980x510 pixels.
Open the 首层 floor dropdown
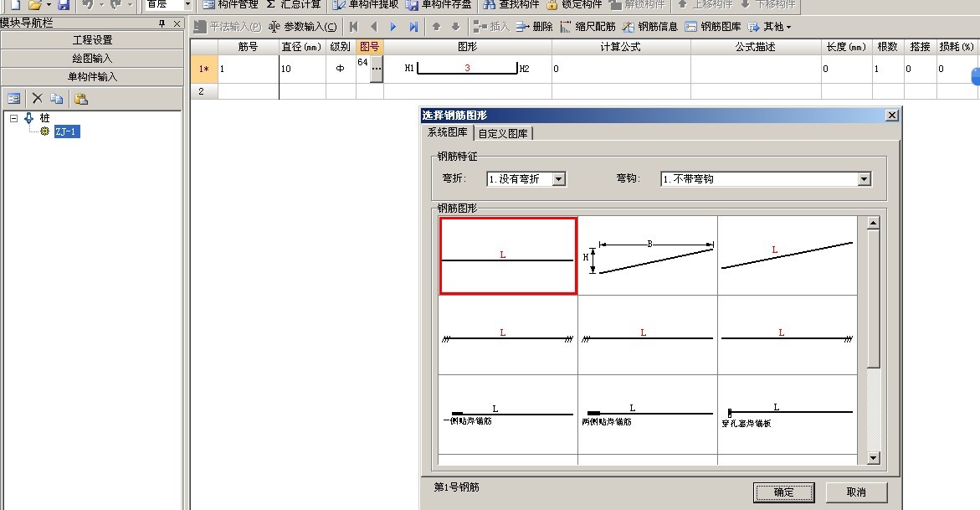(187, 4)
